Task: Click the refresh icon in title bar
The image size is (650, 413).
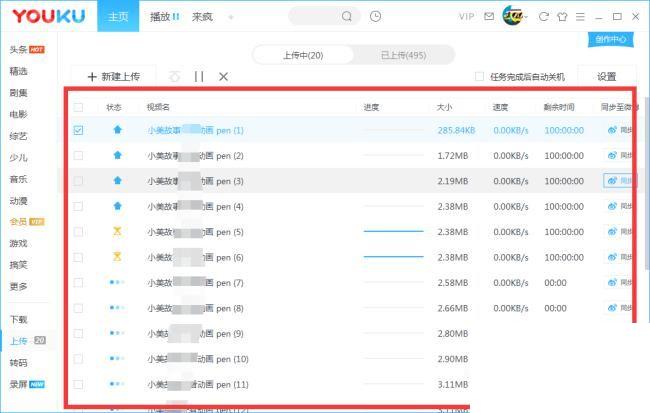Action: coord(544,17)
